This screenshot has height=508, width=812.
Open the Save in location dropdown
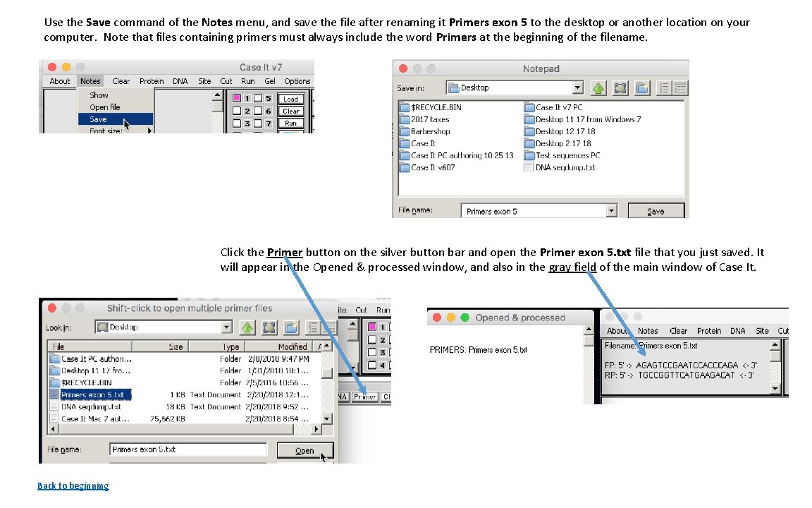tap(576, 87)
